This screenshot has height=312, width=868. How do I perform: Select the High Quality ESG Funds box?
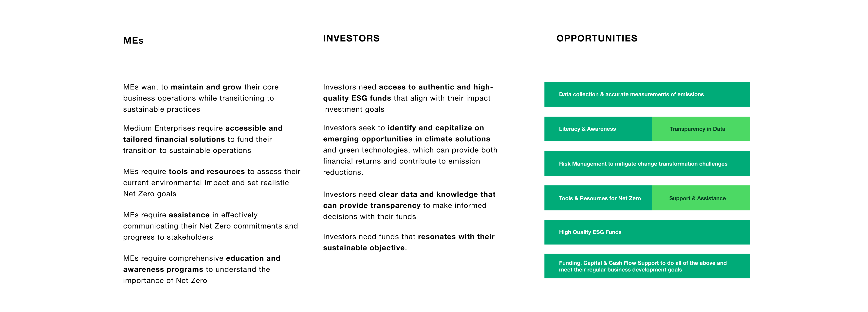pos(646,232)
